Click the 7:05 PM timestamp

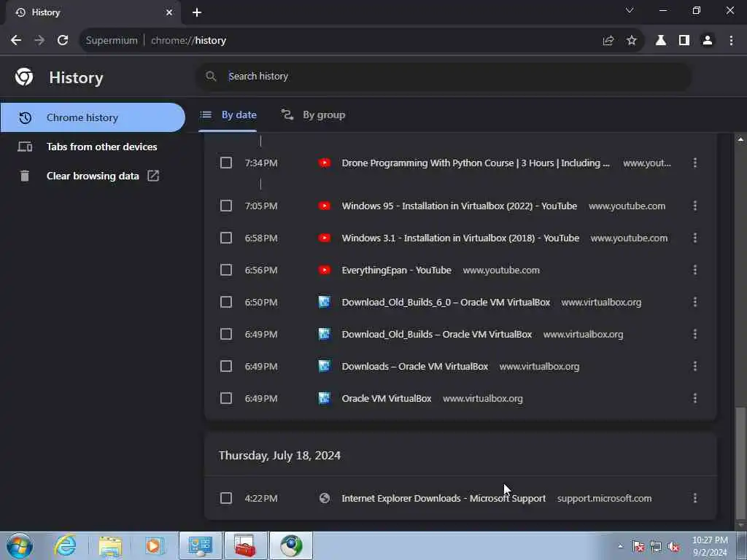[x=261, y=206]
